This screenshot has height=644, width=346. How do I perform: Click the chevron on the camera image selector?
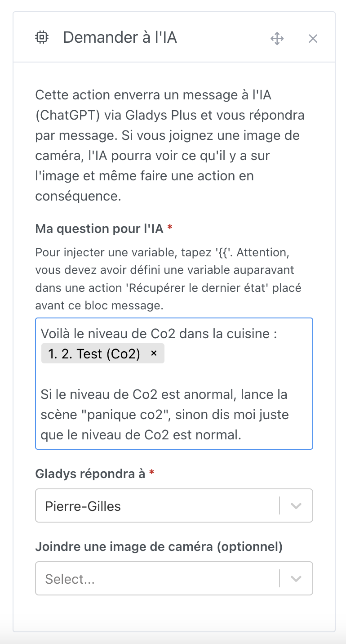(295, 578)
